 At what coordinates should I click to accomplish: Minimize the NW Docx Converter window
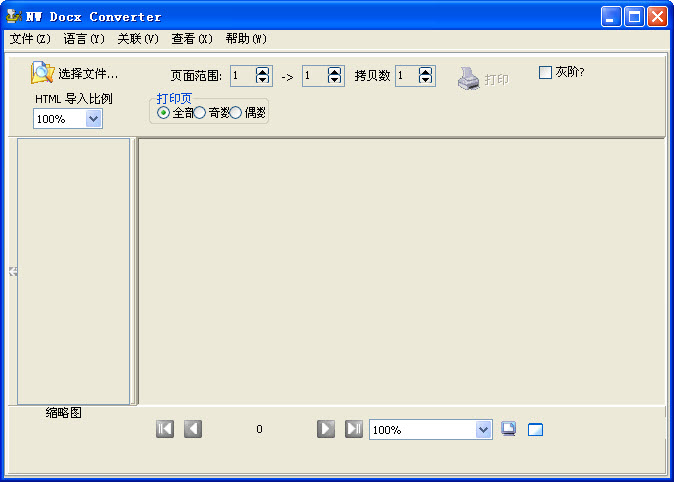611,17
